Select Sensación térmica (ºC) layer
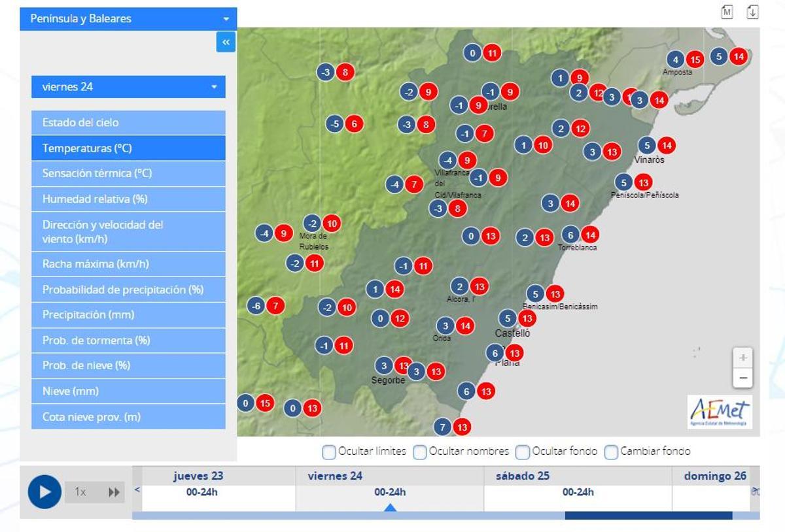The height and width of the screenshot is (532, 785). click(x=128, y=174)
